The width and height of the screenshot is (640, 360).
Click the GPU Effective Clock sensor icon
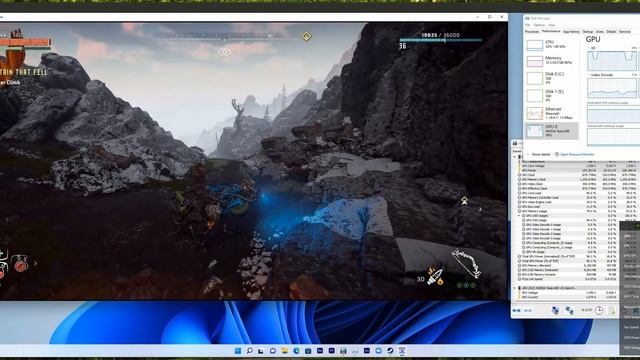point(519,189)
